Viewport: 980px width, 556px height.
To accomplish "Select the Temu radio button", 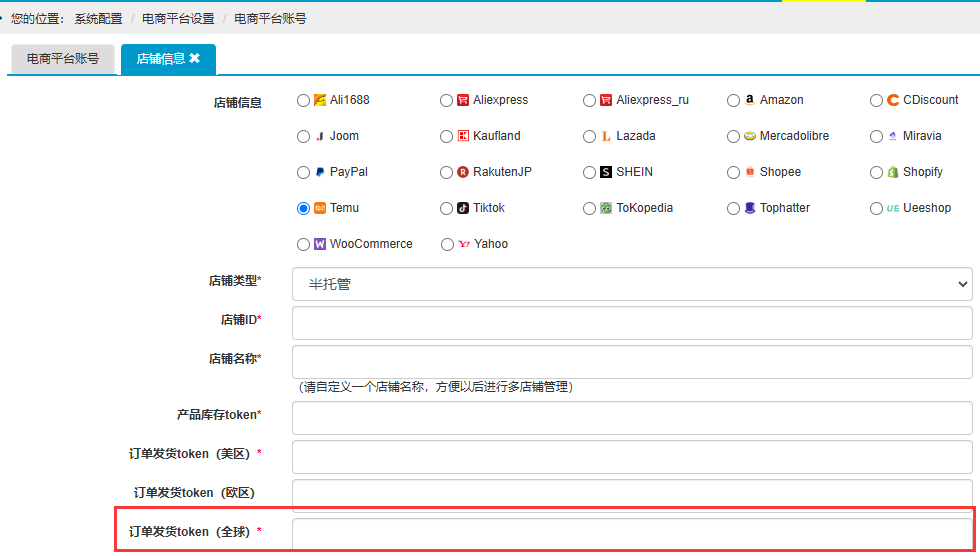I will [303, 209].
